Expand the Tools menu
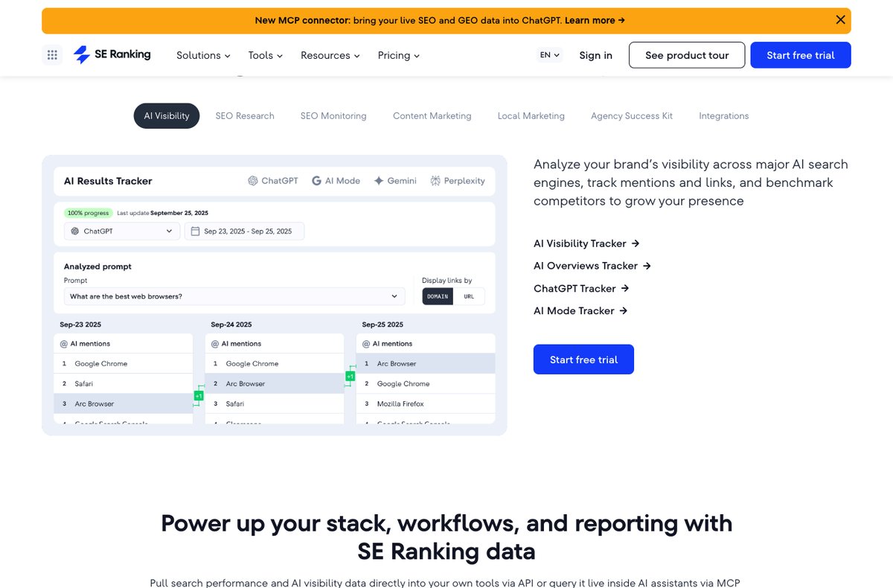This screenshot has height=588, width=893. (266, 55)
